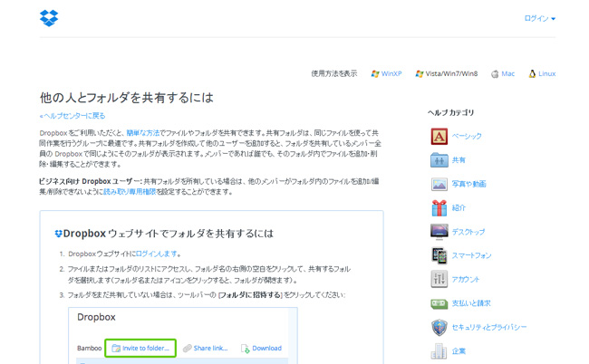The height and width of the screenshot is (364, 589).
Task: Click the Download button in screenshot
Action: point(262,349)
